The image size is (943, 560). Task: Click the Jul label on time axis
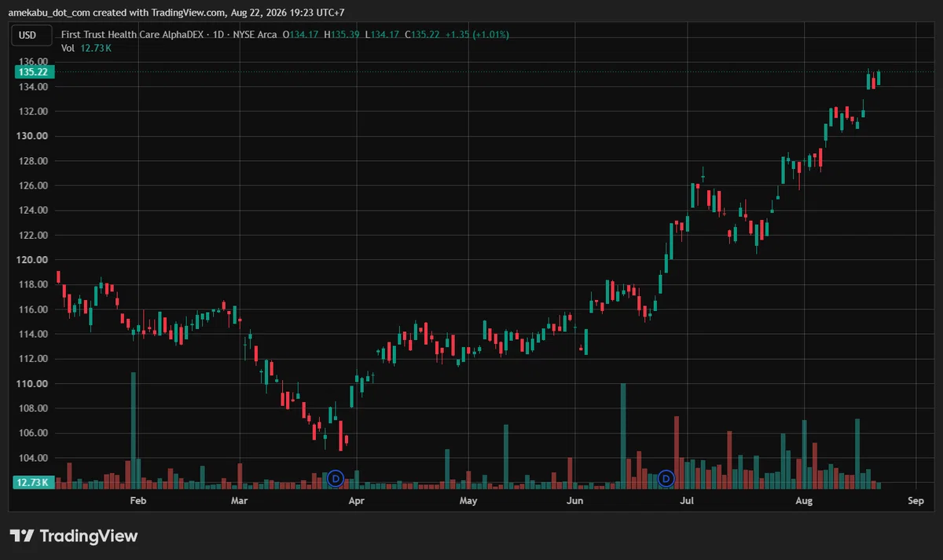[x=688, y=500]
